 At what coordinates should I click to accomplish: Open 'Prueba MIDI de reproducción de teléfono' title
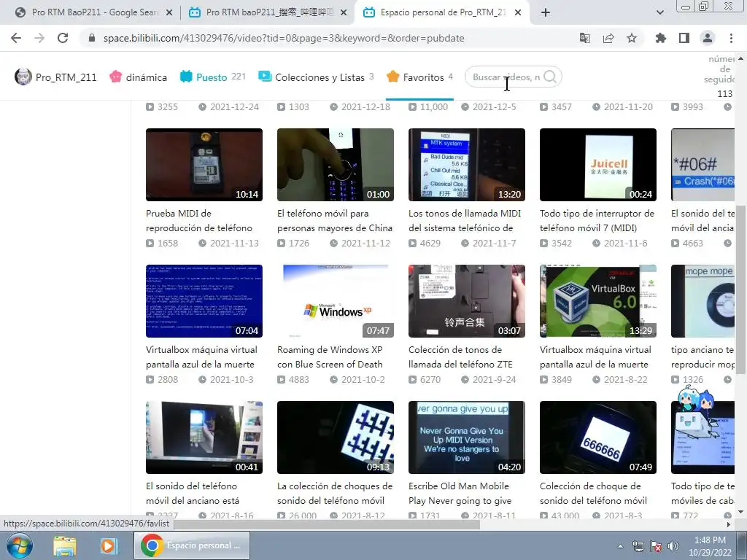(x=199, y=220)
